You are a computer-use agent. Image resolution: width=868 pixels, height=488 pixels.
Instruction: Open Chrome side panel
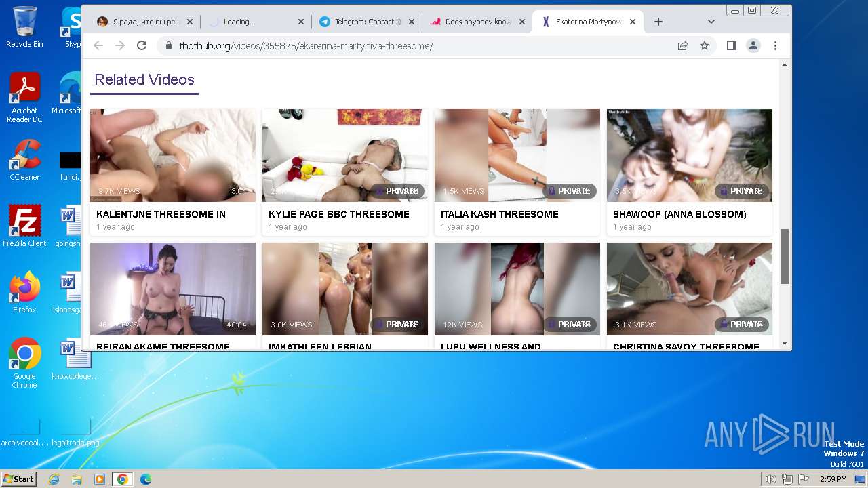pos(731,45)
